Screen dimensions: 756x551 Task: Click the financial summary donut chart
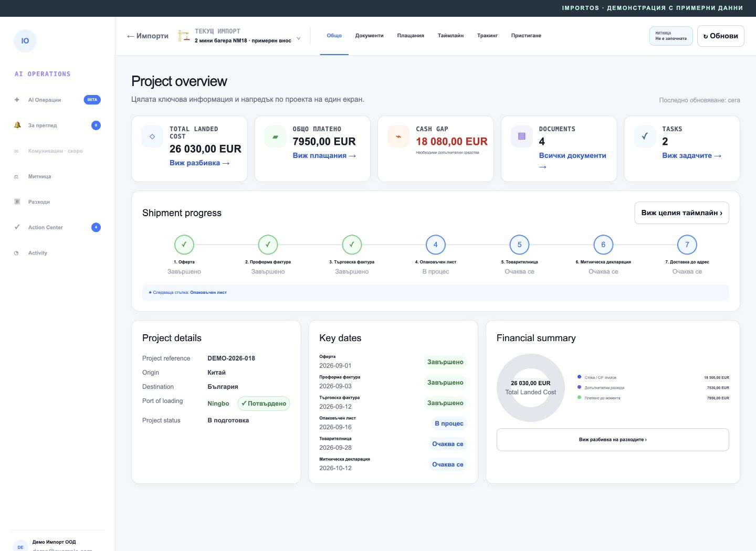point(531,388)
